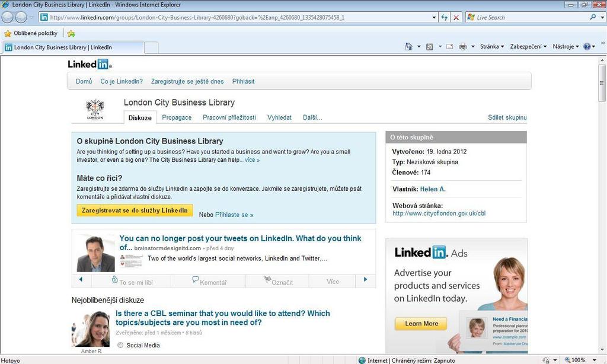Open the Další... tab menu
607x364 pixels.
pos(312,117)
